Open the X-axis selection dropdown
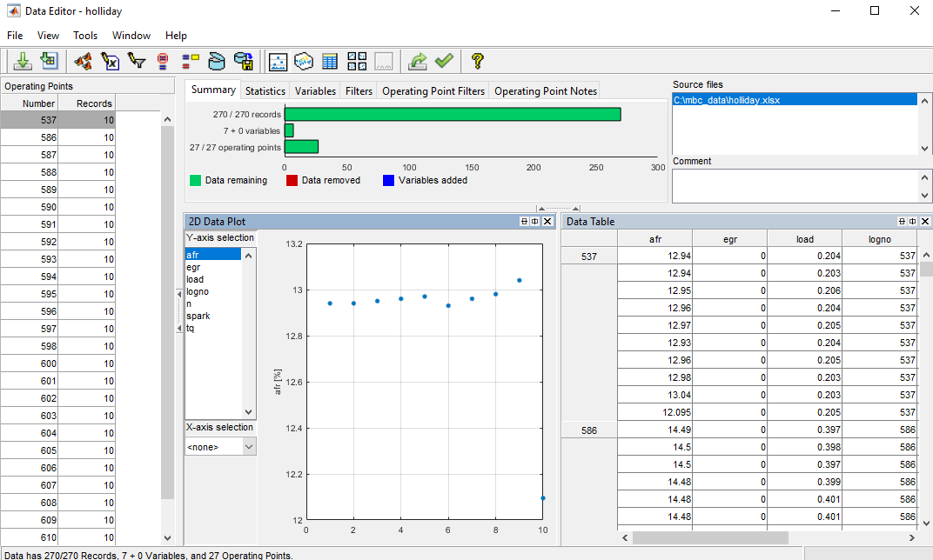933x560 pixels. tap(220, 445)
